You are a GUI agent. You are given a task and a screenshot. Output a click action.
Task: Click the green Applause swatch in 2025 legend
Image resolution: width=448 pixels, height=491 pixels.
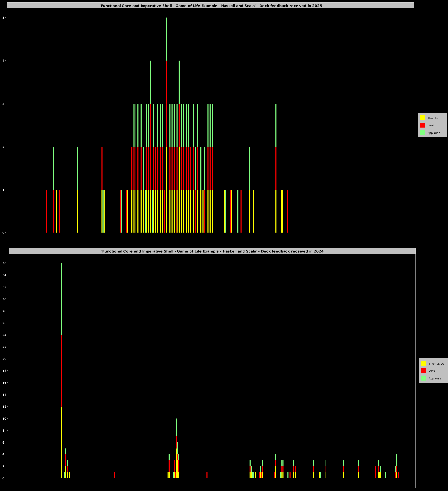pyautogui.click(x=422, y=133)
